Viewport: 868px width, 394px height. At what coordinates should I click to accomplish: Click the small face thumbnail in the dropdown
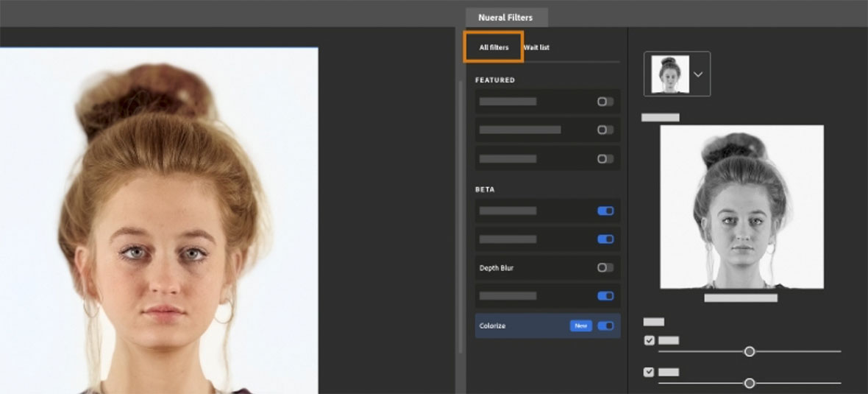(670, 74)
